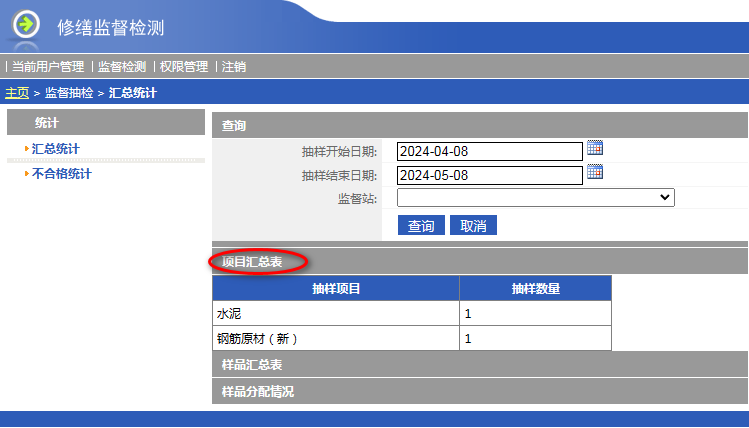This screenshot has width=749, height=428.
Task: Click the 抽样结束日期 input field
Action: [x=489, y=175]
